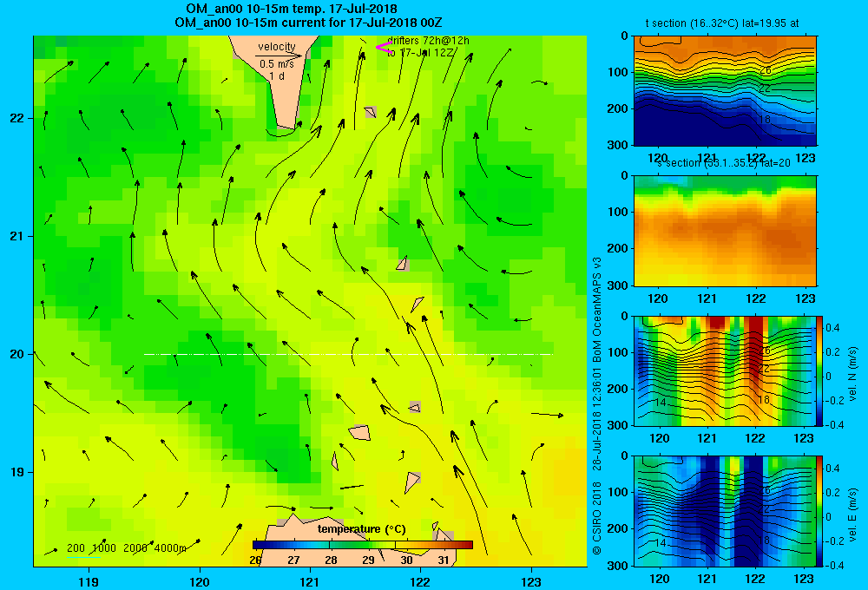Open the salinity section plot panel
Screen dimensions: 868x590
725,231
